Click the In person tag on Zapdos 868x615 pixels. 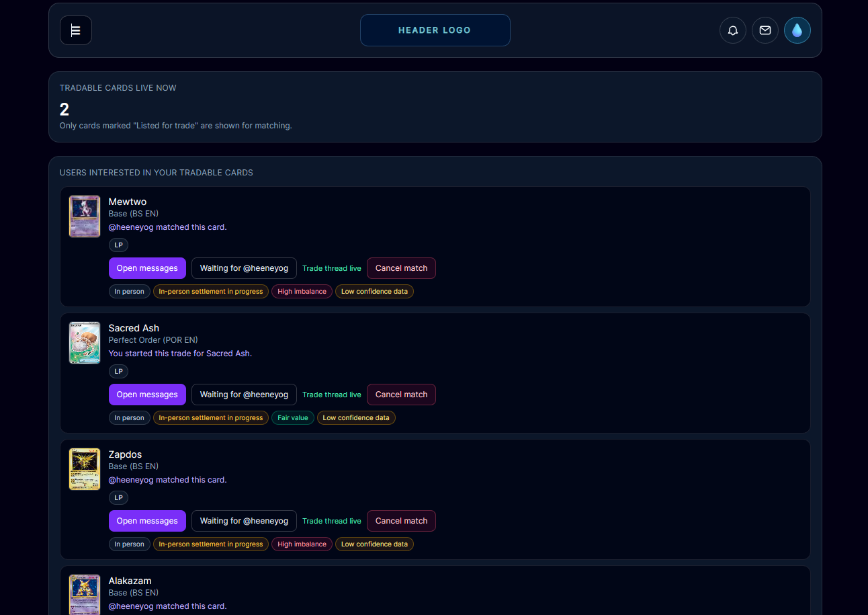[130, 544]
